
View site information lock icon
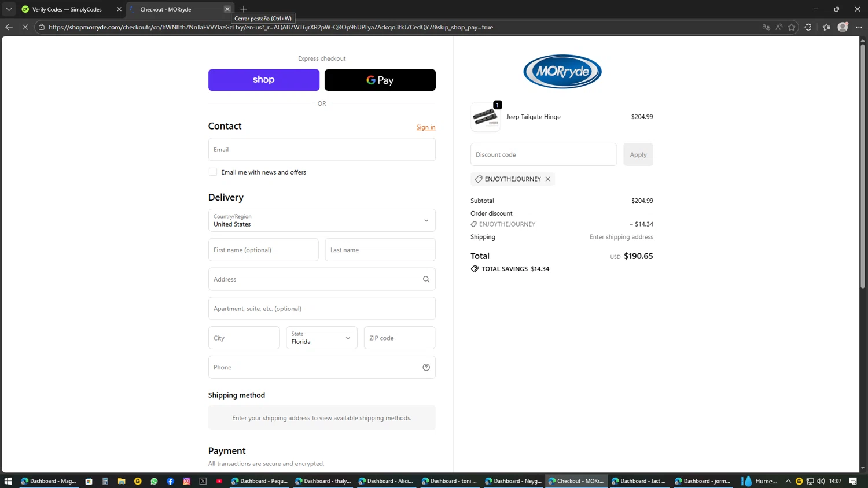click(x=42, y=27)
